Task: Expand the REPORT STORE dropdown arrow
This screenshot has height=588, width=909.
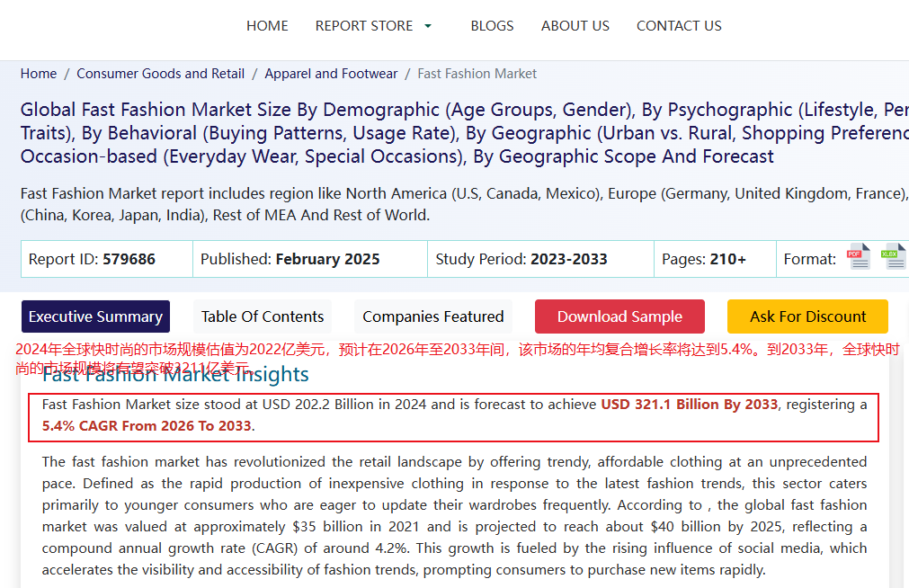Action: [428, 26]
